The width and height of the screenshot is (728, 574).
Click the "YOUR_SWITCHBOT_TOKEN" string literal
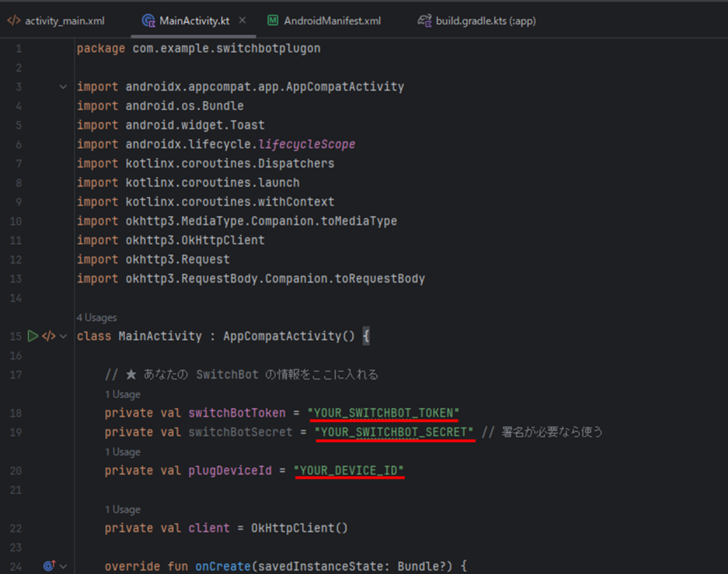coord(384,413)
